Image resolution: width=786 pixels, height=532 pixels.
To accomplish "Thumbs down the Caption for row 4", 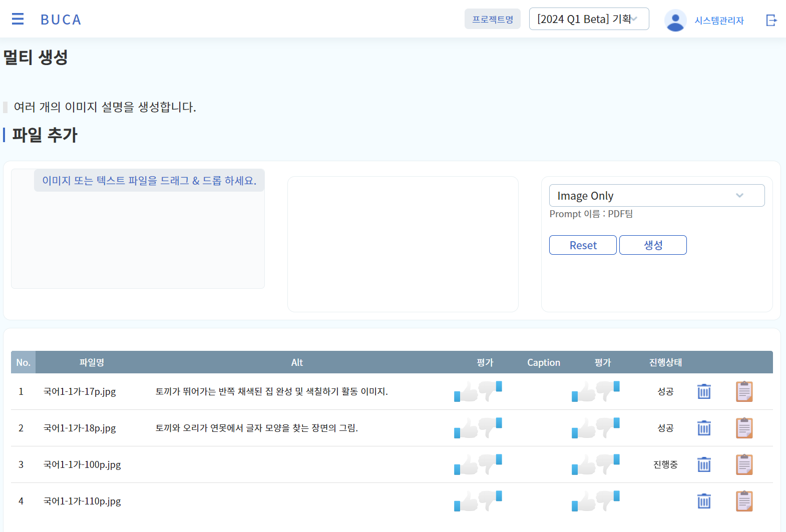I will (x=608, y=500).
